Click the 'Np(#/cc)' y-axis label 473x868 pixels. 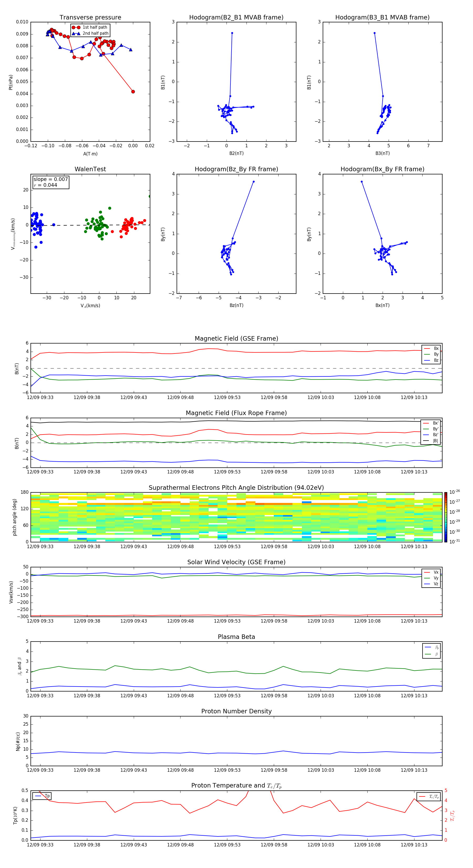tap(18, 741)
